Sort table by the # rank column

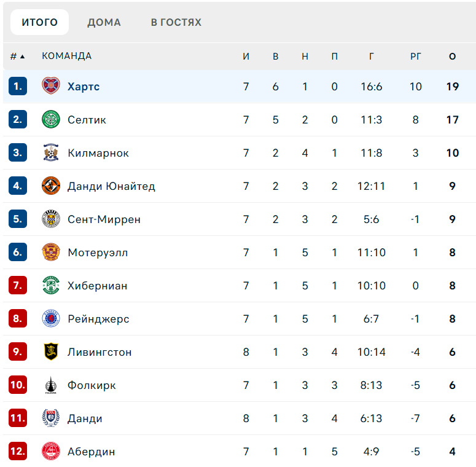click(x=17, y=57)
